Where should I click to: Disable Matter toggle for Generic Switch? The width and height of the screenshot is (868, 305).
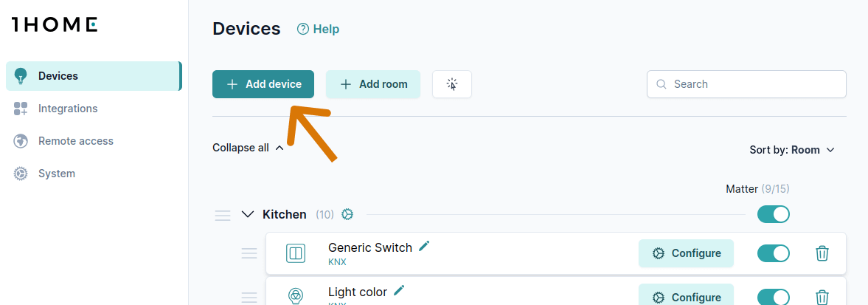pos(773,253)
